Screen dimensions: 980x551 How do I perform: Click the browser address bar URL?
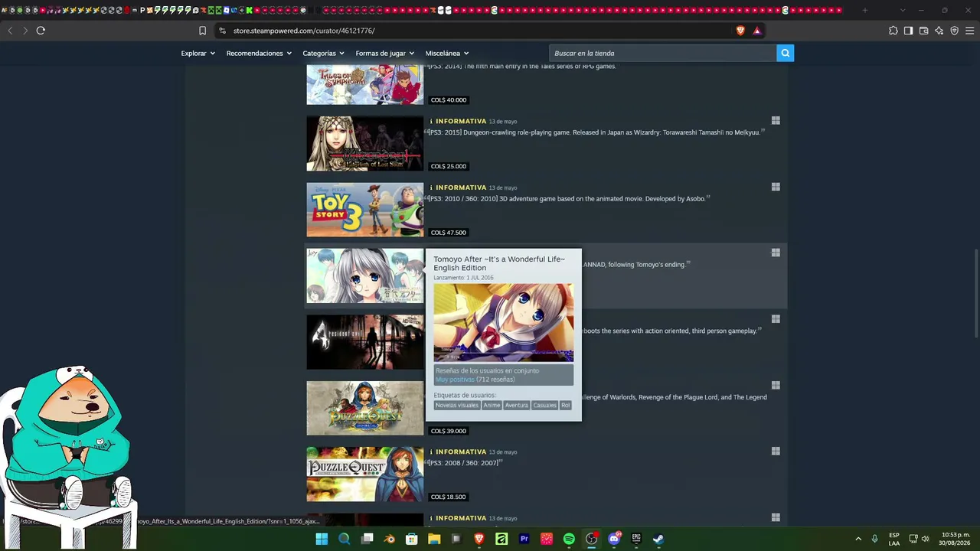[x=304, y=31]
